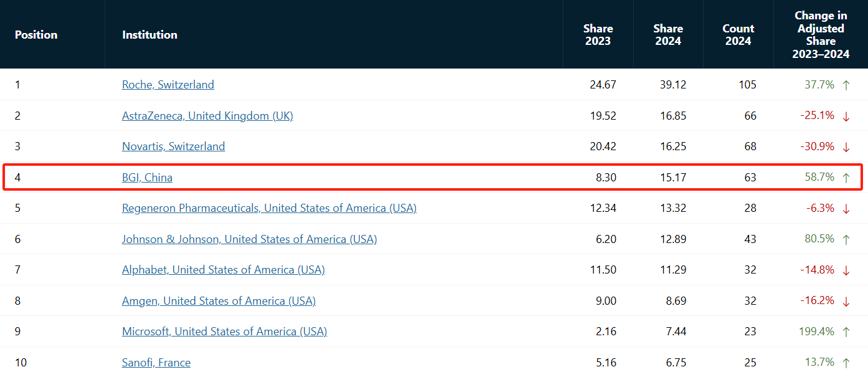Click the green up arrow in Roche's row
This screenshot has height=377, width=868.
(x=846, y=85)
